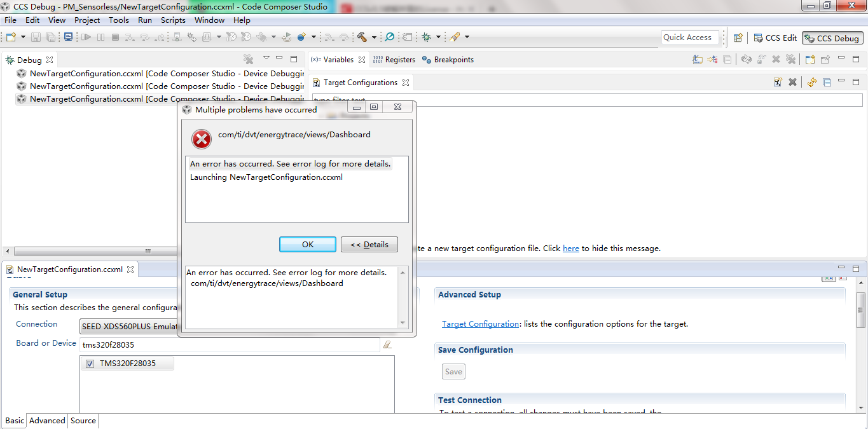The image size is (868, 429).
Task: Open the flashlight search dropdown arrow
Action: coord(467,37)
